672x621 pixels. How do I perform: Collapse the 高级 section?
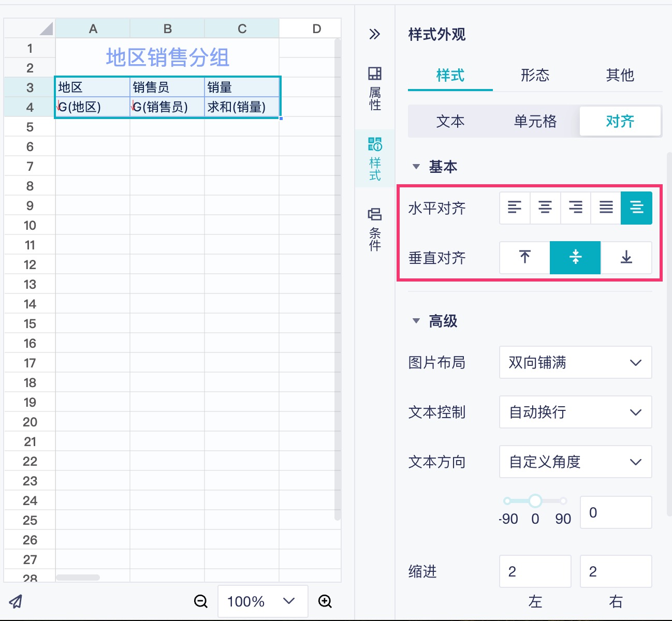416,321
